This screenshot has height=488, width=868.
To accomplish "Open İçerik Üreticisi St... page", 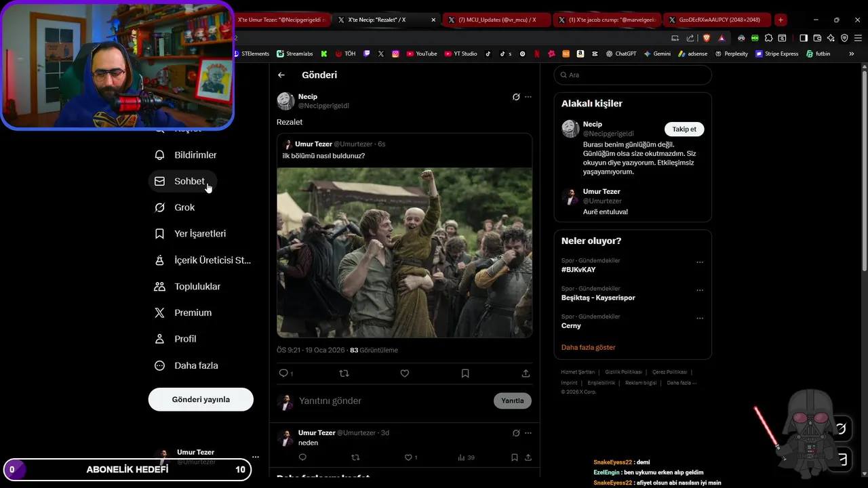I will click(x=203, y=260).
